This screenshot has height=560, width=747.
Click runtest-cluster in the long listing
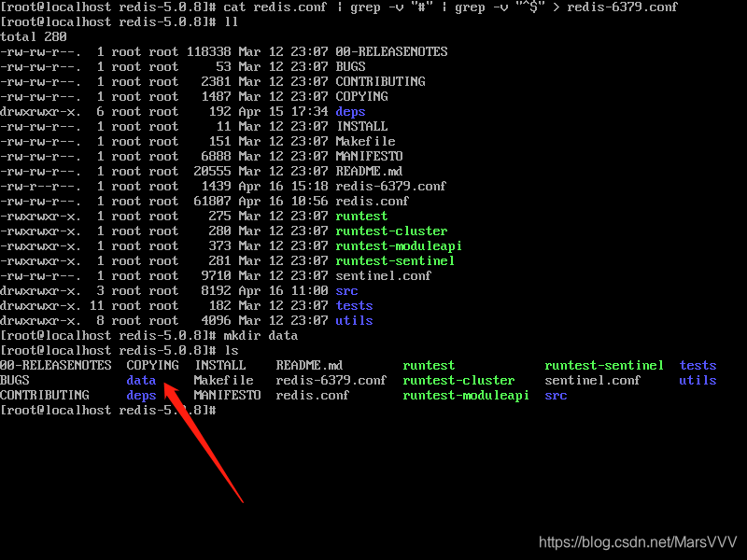click(391, 231)
